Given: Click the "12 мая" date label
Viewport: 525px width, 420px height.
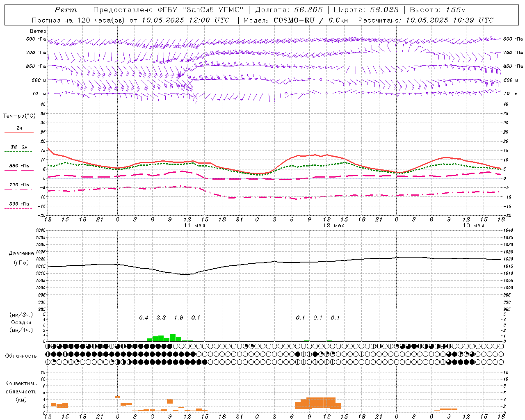Looking at the screenshot, I should (334, 226).
